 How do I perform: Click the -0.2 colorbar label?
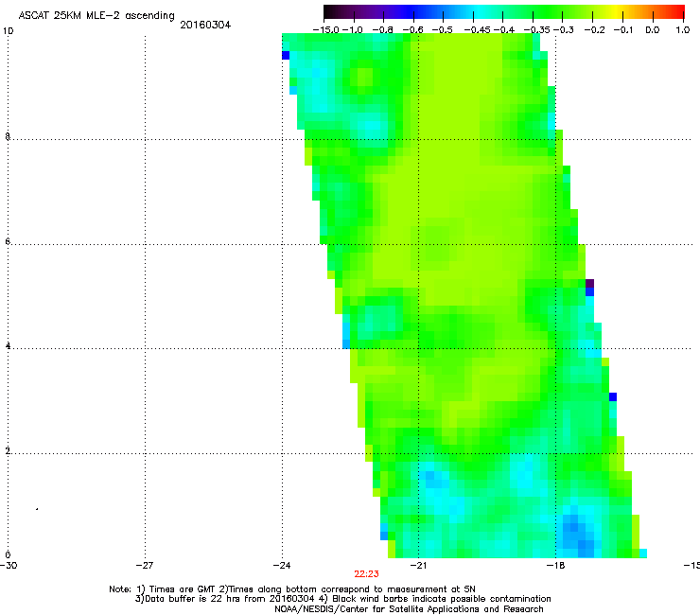(x=595, y=30)
